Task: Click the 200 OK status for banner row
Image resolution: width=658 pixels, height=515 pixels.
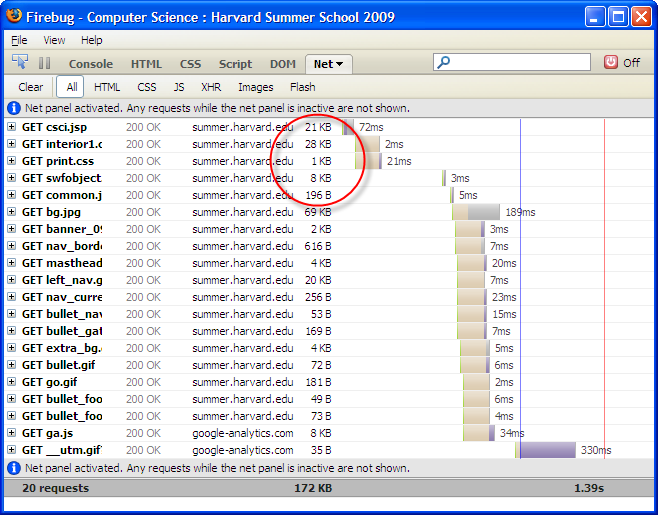Action: click(143, 229)
